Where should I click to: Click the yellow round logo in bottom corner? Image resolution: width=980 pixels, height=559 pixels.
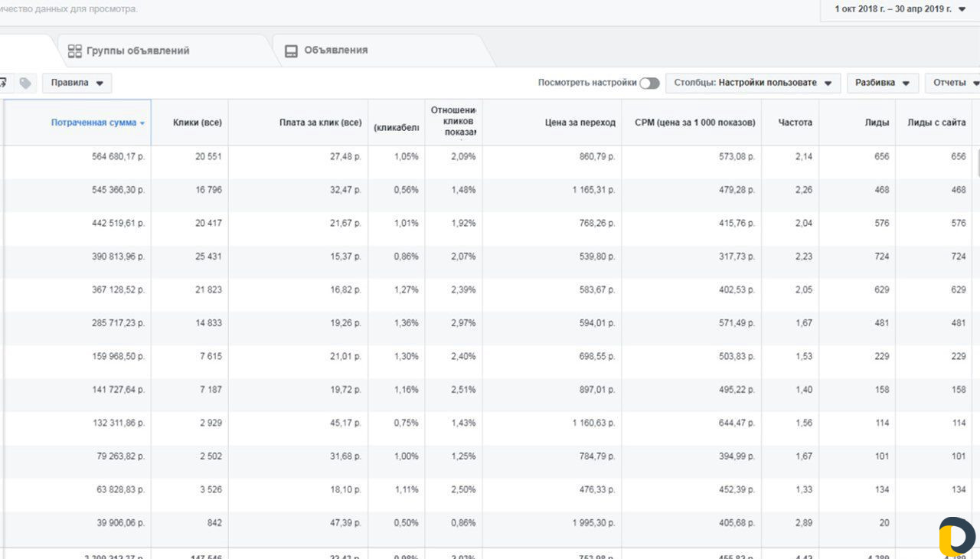point(957,536)
